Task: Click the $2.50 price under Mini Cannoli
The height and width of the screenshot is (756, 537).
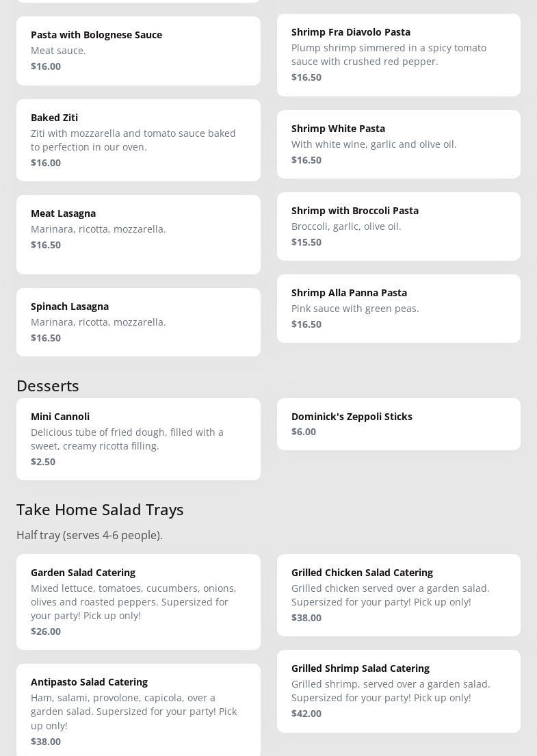Action: (x=43, y=462)
